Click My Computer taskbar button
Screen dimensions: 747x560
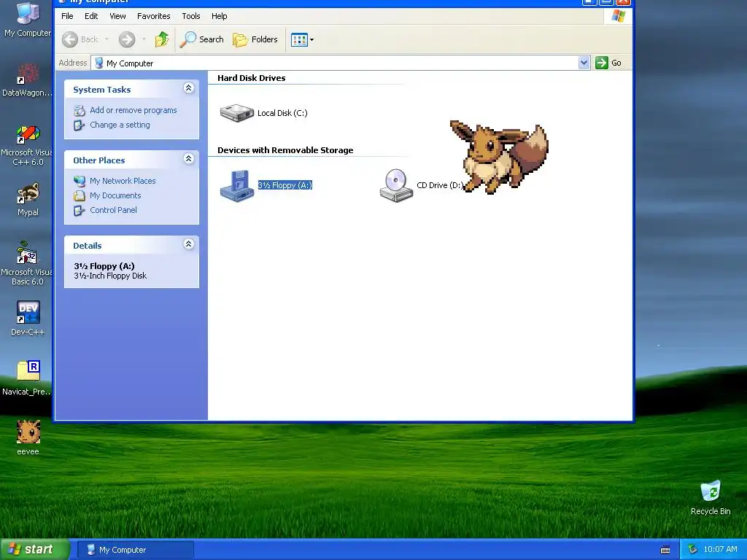click(x=135, y=550)
